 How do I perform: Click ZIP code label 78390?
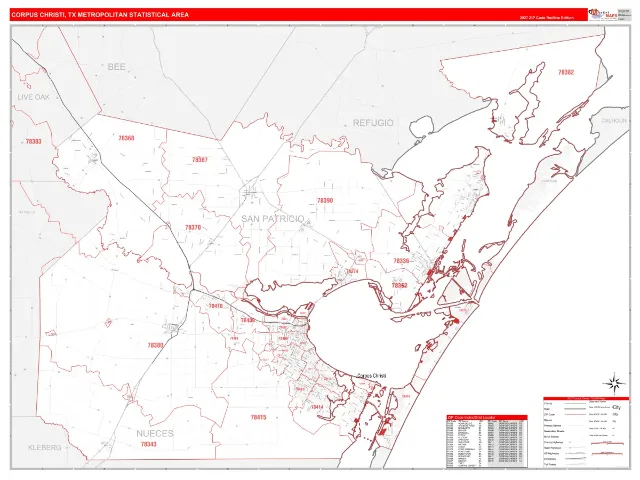click(325, 200)
